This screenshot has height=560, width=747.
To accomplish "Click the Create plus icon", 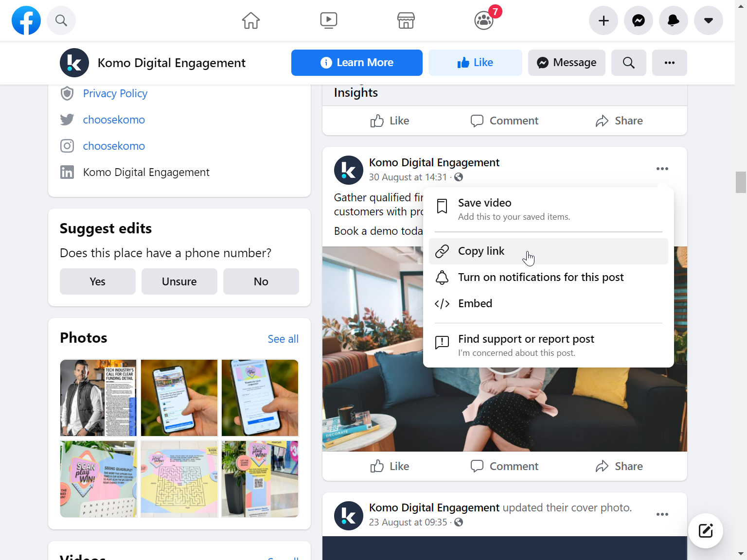I will point(603,20).
